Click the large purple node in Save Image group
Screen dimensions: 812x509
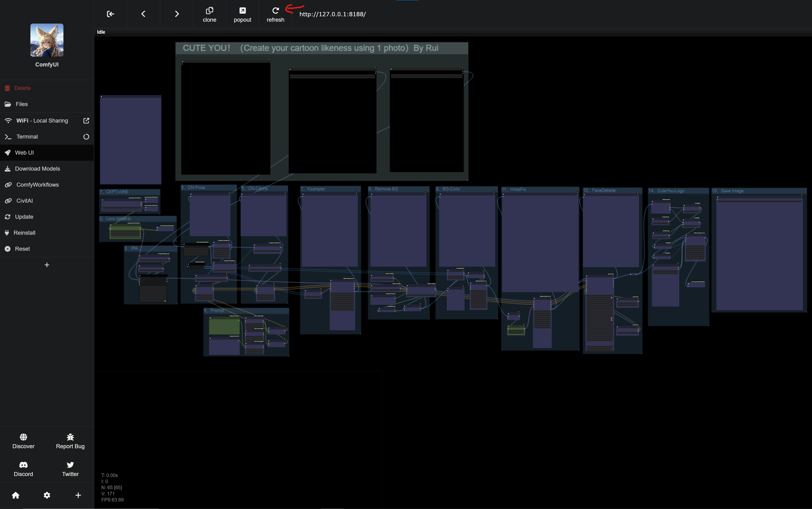tap(759, 253)
